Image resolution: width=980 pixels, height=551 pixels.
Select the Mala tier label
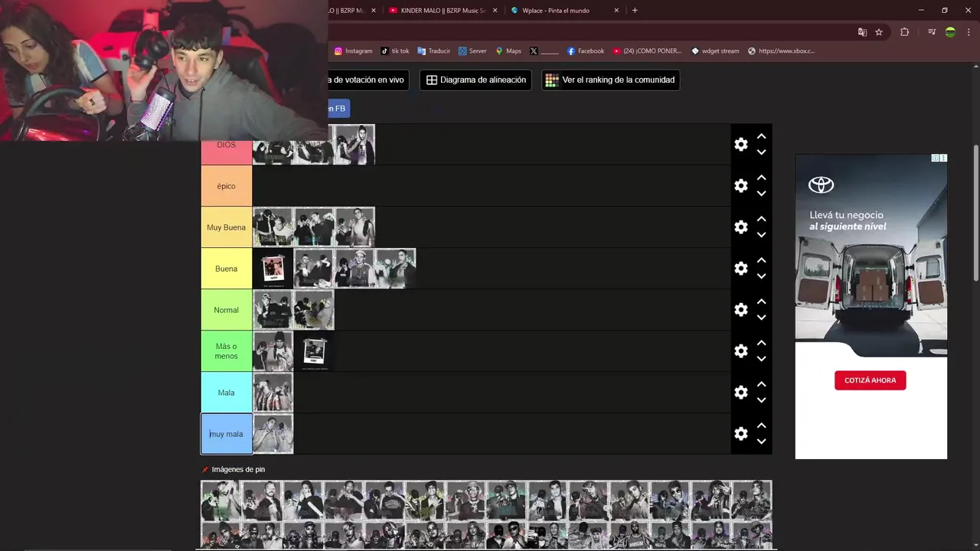tap(226, 393)
